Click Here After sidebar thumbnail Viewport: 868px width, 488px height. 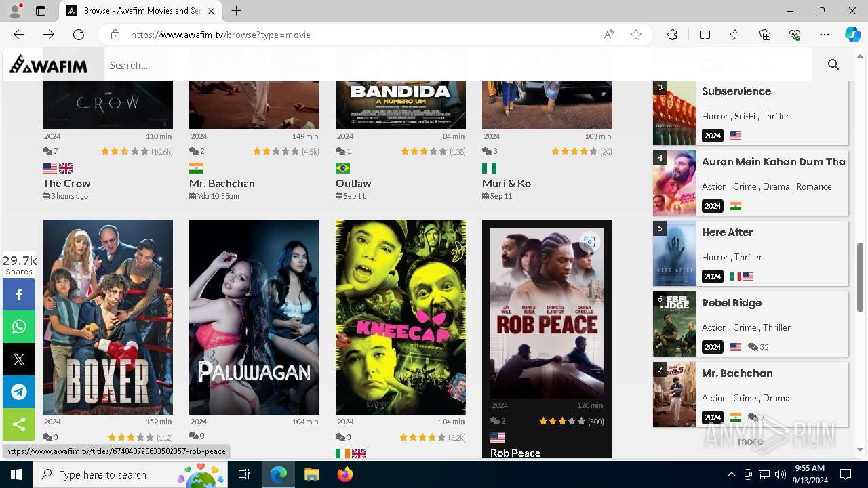pos(675,253)
